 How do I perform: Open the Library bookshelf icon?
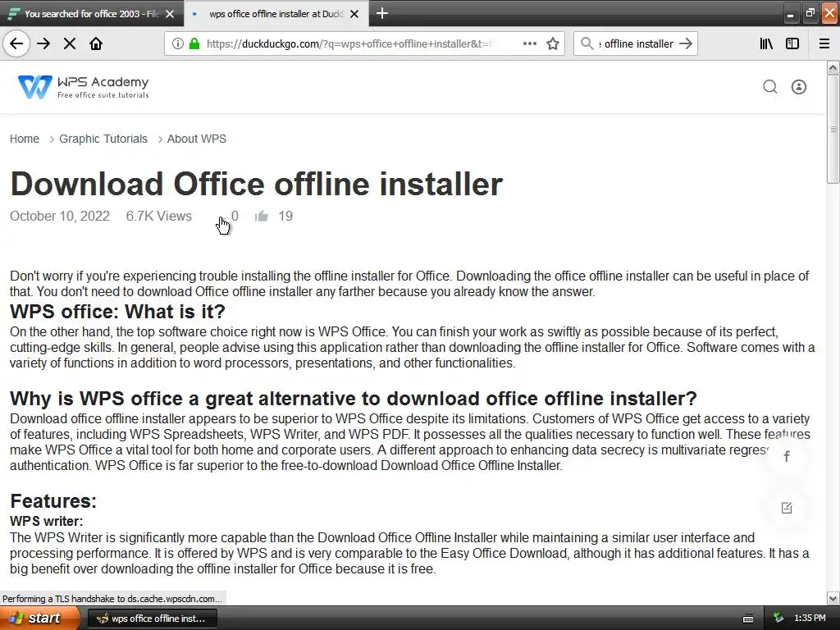tap(766, 43)
